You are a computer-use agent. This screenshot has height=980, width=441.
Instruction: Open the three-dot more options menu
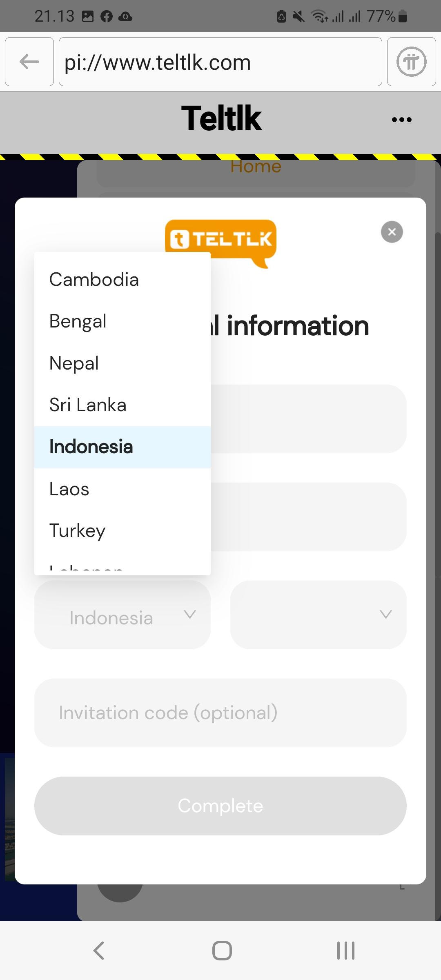click(401, 120)
